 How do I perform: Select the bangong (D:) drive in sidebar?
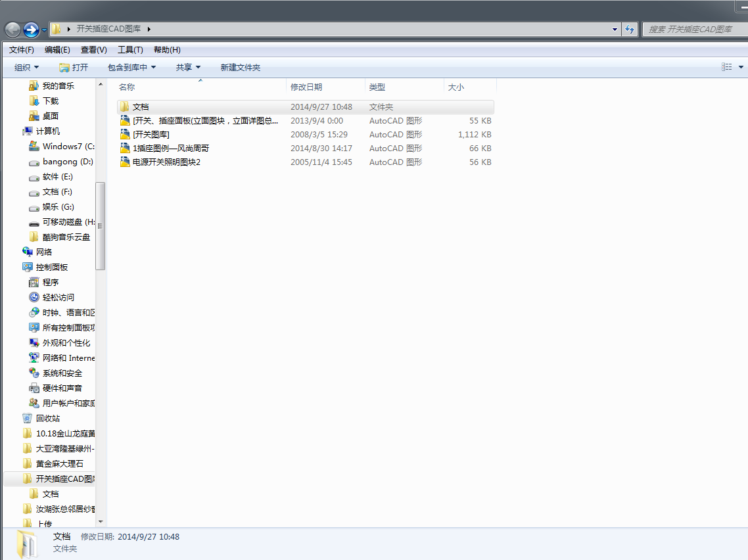tap(61, 162)
